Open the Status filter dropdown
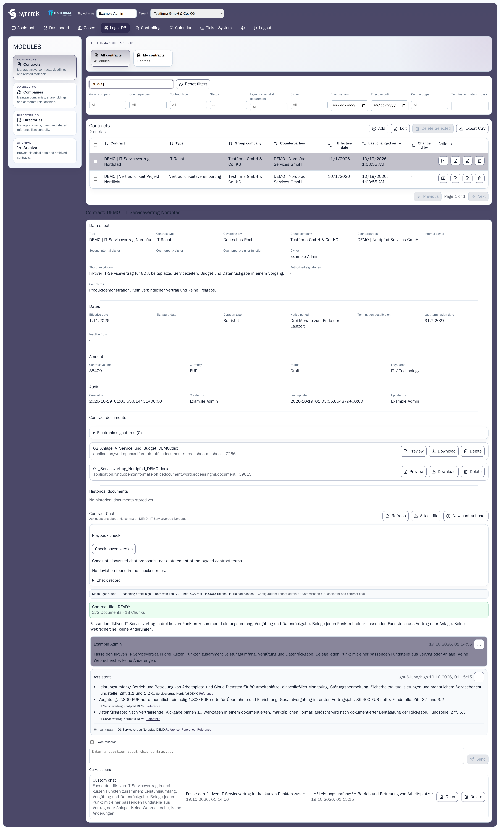This screenshot has width=504, height=832. pos(228,105)
